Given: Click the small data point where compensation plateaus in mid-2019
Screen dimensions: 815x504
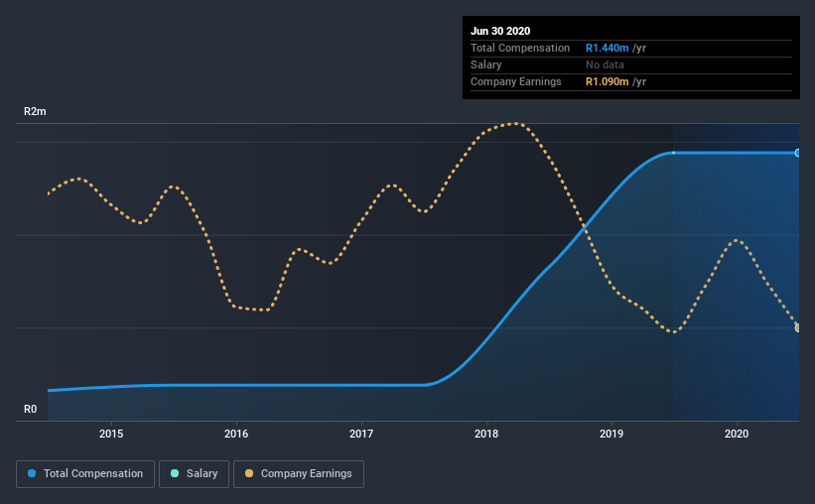Looking at the screenshot, I should [x=674, y=153].
